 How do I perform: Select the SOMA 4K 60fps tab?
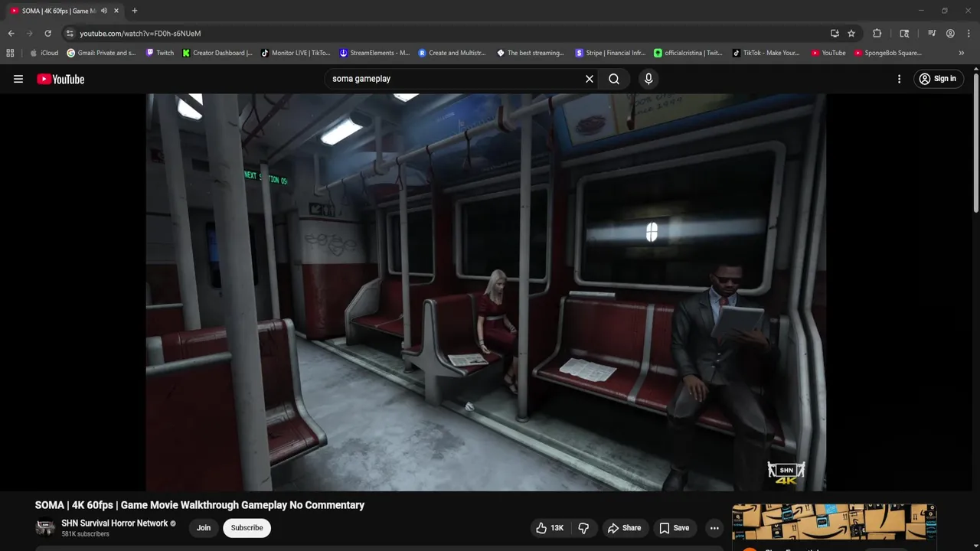[x=59, y=11]
